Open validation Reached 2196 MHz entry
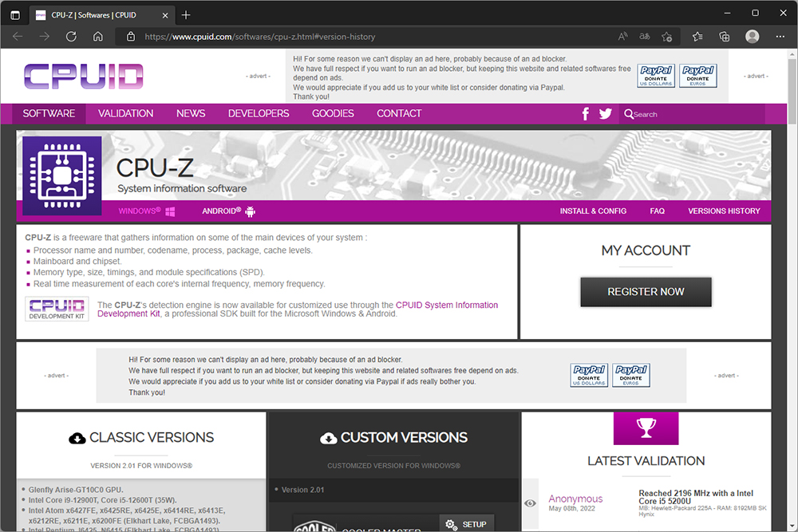 click(x=696, y=497)
